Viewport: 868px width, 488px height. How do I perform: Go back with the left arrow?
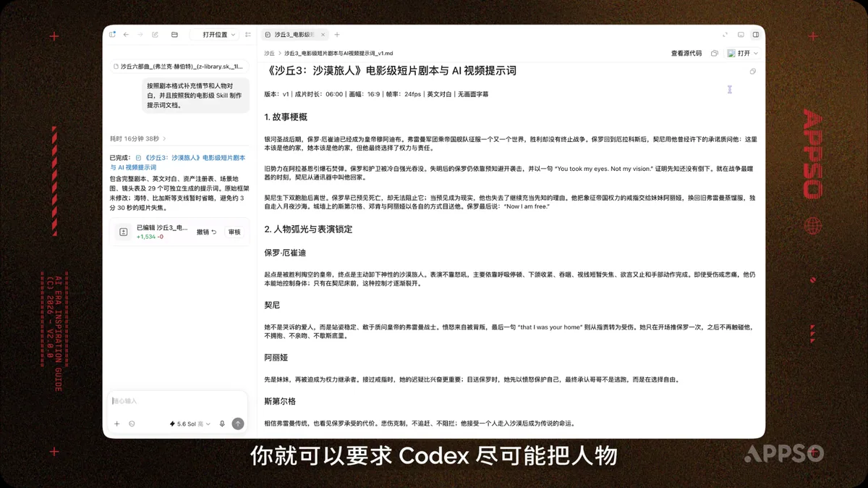[126, 35]
